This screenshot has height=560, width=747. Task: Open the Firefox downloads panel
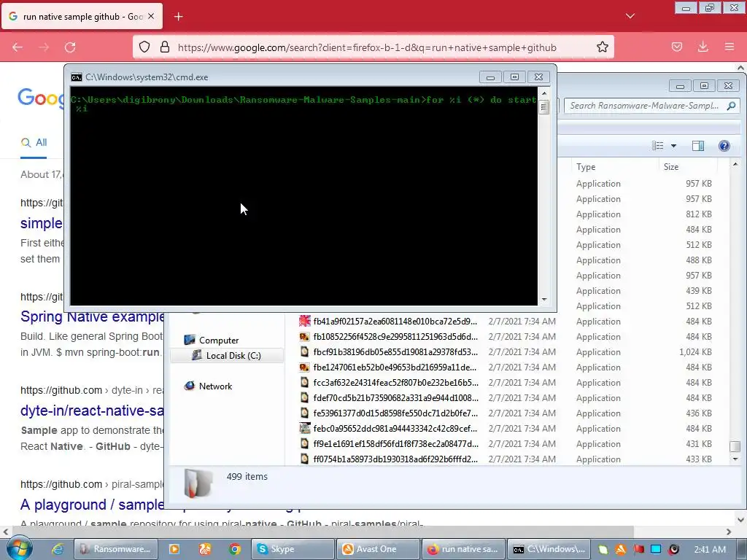[x=703, y=47]
